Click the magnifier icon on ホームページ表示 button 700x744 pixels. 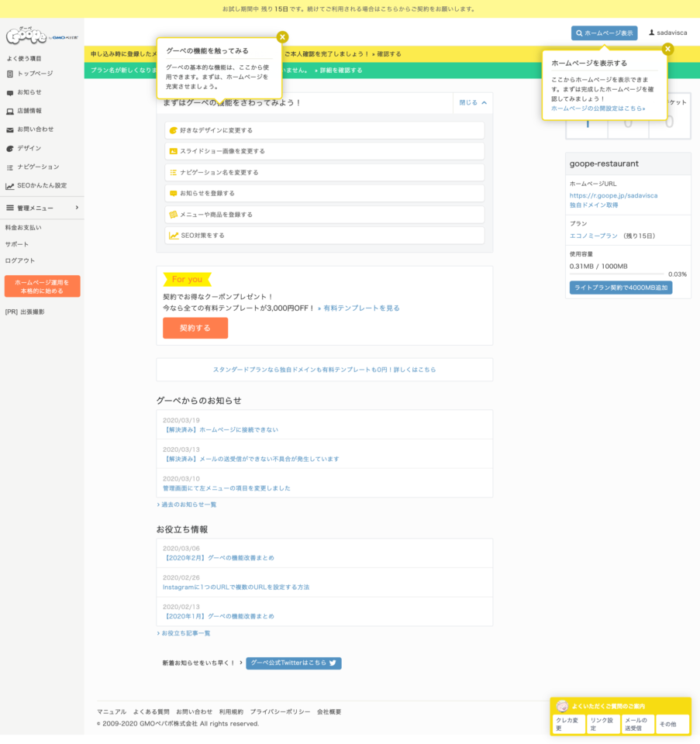(x=579, y=33)
